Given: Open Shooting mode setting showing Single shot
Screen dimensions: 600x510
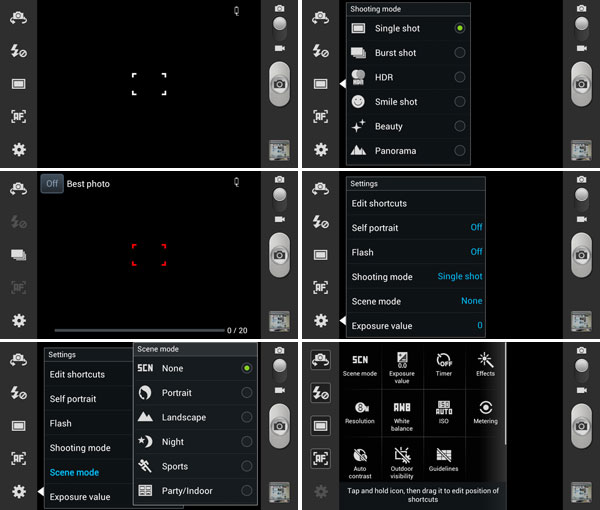Looking at the screenshot, I should [x=416, y=277].
